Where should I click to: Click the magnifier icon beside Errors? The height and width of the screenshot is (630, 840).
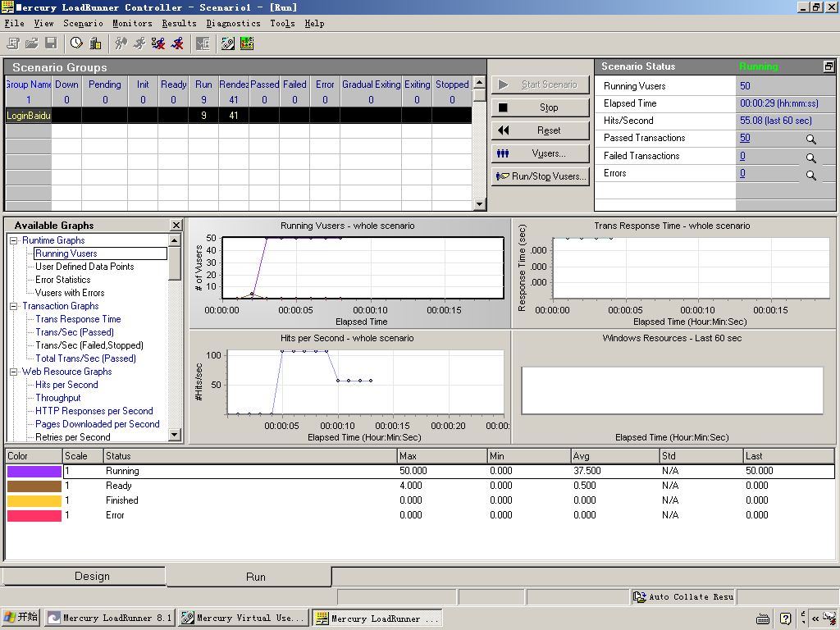810,175
